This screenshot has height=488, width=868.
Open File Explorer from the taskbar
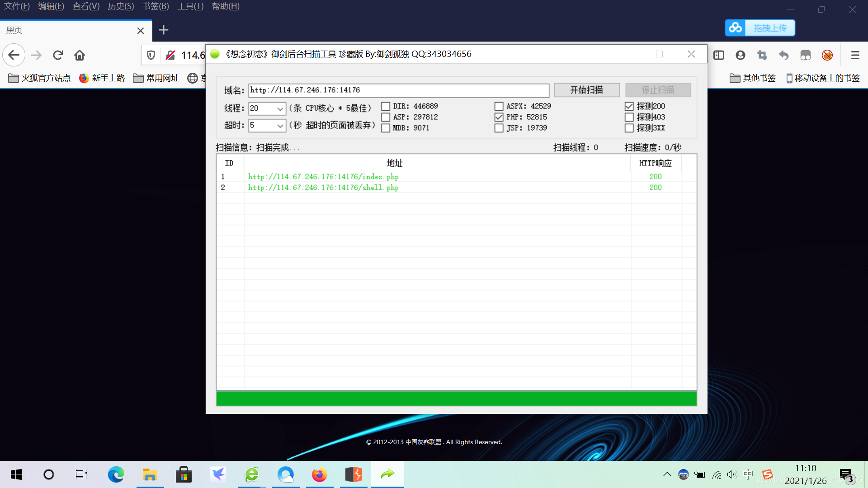coord(150,474)
